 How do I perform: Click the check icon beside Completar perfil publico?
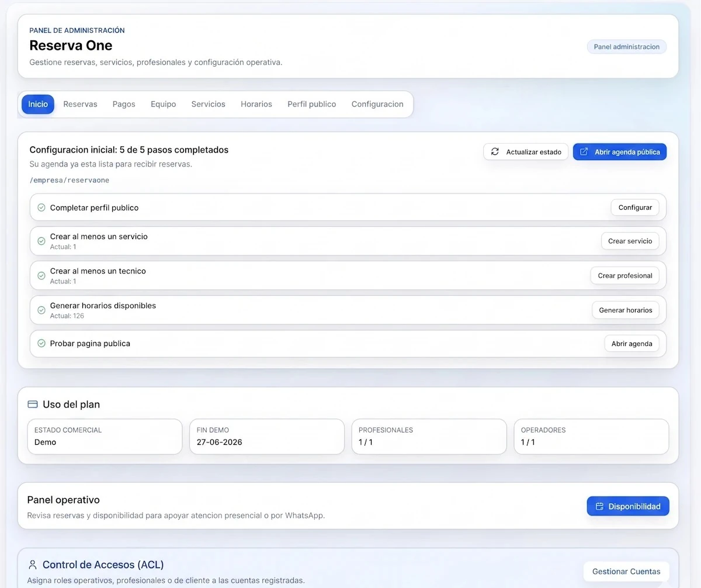click(x=41, y=207)
